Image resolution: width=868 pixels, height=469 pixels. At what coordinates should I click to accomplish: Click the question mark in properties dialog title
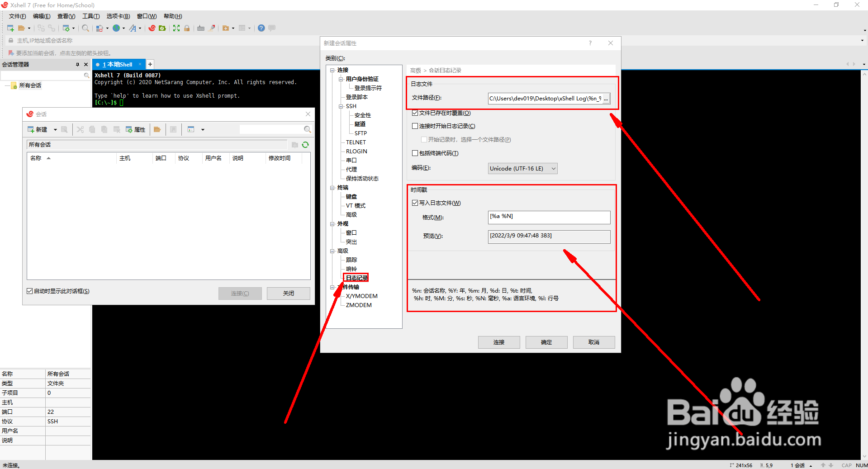pos(590,43)
